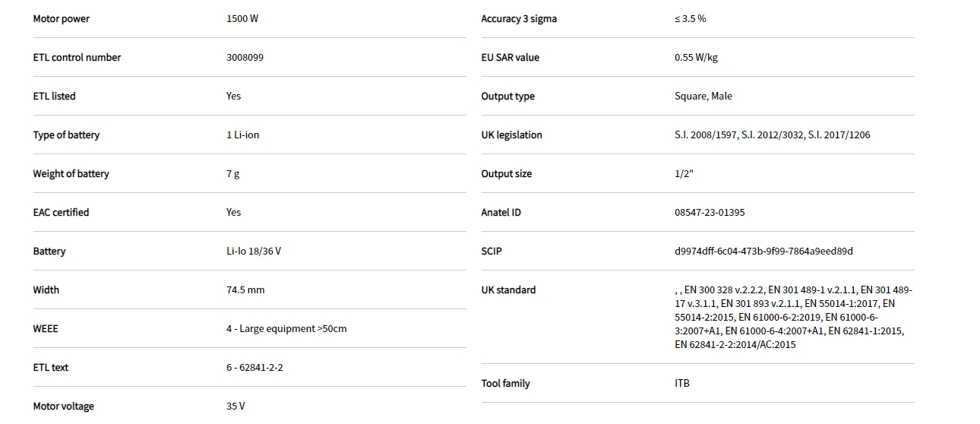Image resolution: width=980 pixels, height=424 pixels.
Task: Click the Output type label
Action: pyautogui.click(x=507, y=97)
